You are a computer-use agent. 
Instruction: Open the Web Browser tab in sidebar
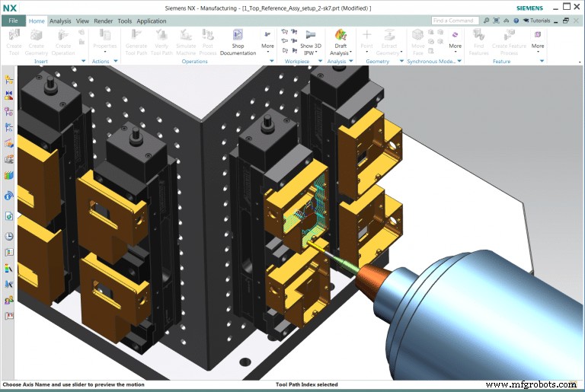[x=8, y=216]
